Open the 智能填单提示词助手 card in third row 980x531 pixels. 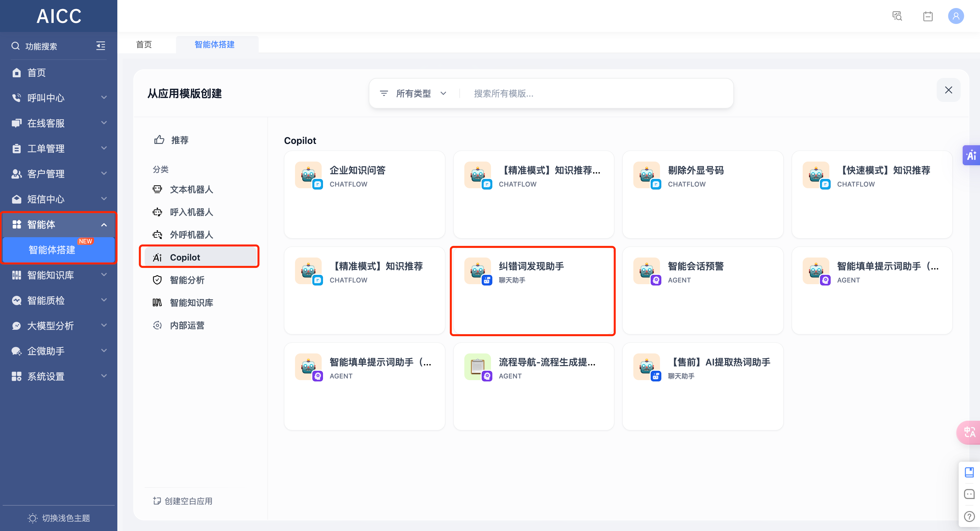pyautogui.click(x=364, y=386)
